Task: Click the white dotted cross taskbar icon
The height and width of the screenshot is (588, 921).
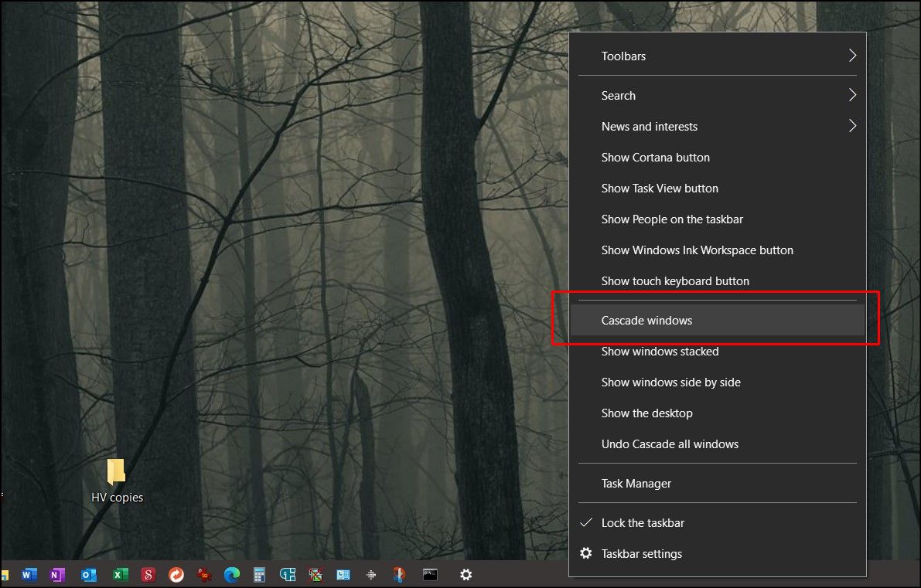Action: [371, 575]
